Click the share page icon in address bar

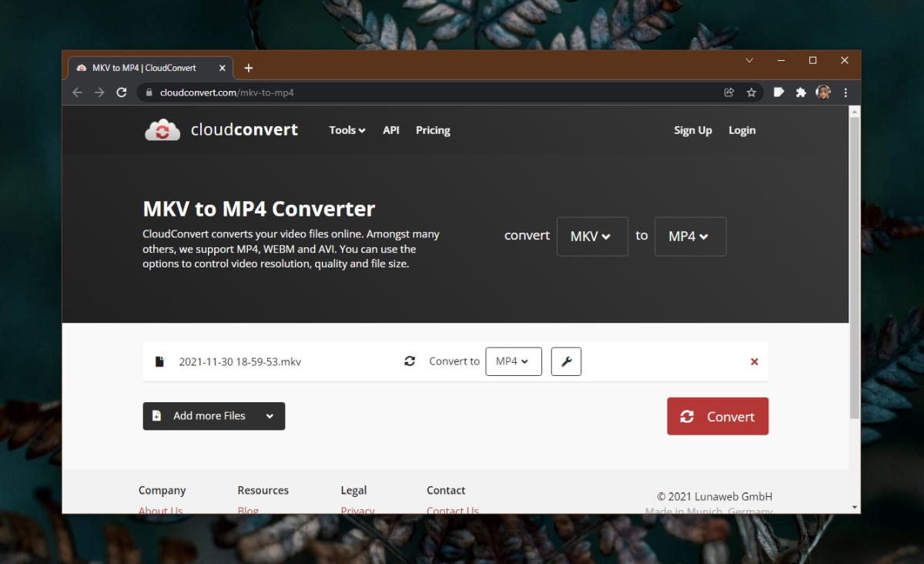click(729, 92)
